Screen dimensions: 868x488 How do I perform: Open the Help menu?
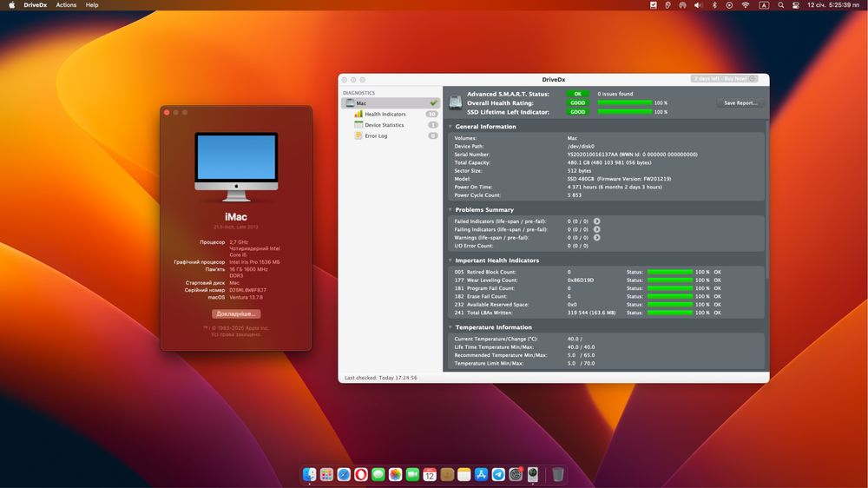click(92, 5)
